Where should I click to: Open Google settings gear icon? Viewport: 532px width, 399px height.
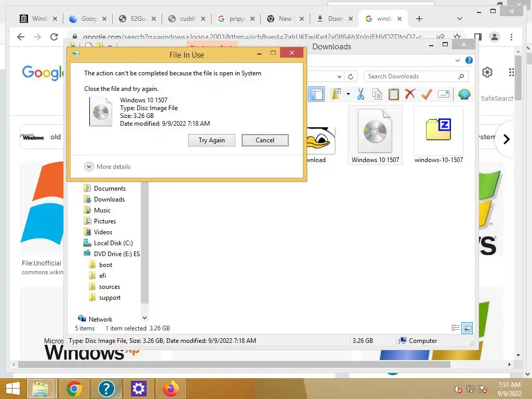(487, 72)
